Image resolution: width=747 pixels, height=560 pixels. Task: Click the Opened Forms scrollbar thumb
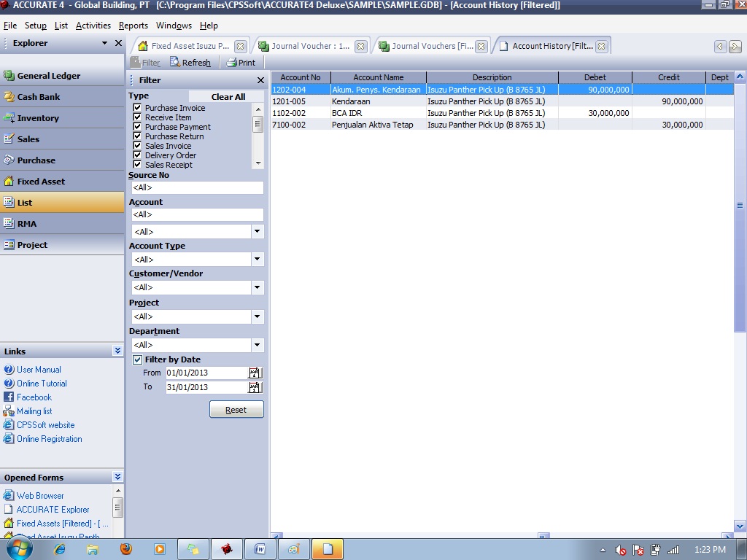click(118, 507)
